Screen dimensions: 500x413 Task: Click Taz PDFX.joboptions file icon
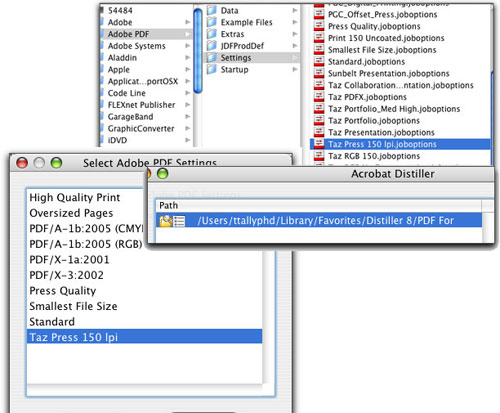(x=319, y=97)
